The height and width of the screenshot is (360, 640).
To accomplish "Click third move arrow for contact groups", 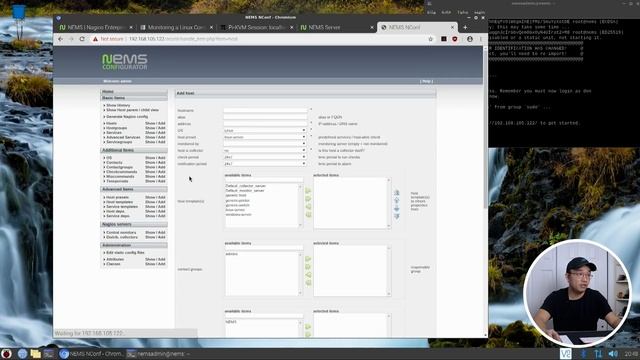I will (x=308, y=275).
